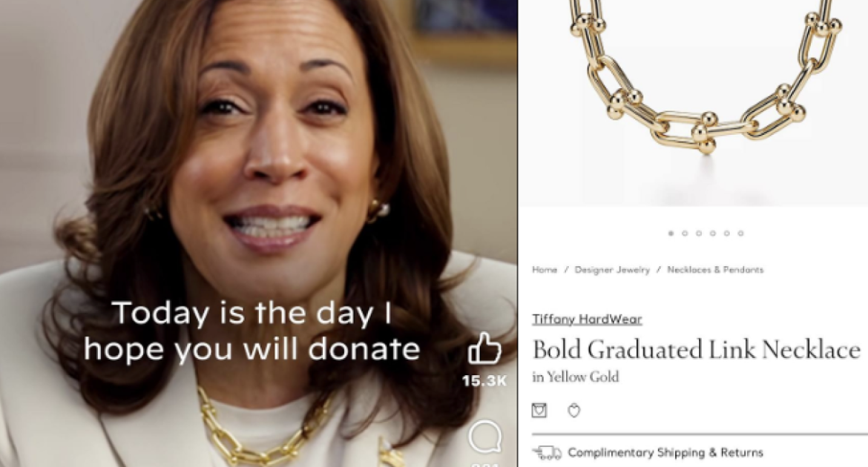Screen dimensions: 868x467
Task: Select the fifth image carousel dot
Action: 727,233
